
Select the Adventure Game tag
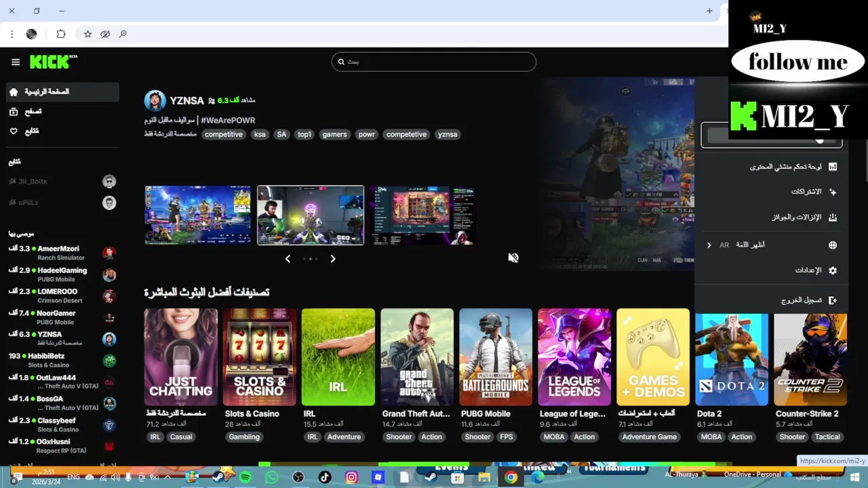click(x=649, y=437)
